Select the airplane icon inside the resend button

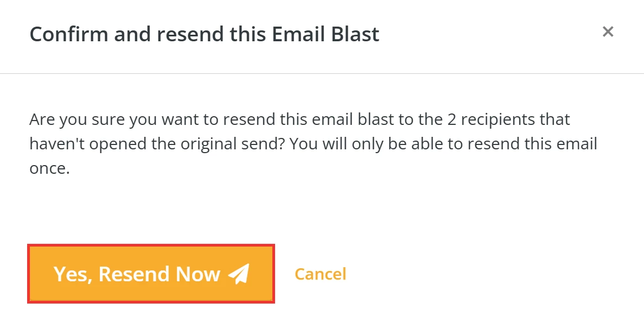pos(238,273)
